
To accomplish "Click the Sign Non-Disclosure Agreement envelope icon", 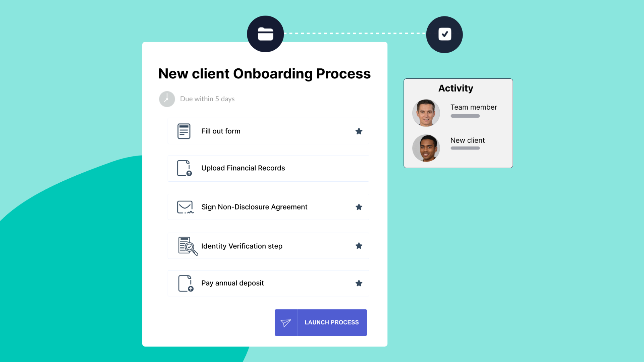I will tap(185, 207).
